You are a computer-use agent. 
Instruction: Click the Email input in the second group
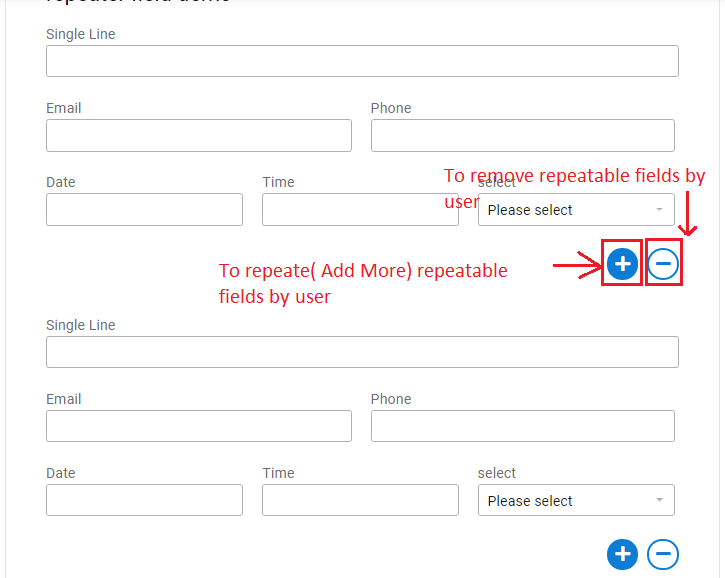(198, 426)
